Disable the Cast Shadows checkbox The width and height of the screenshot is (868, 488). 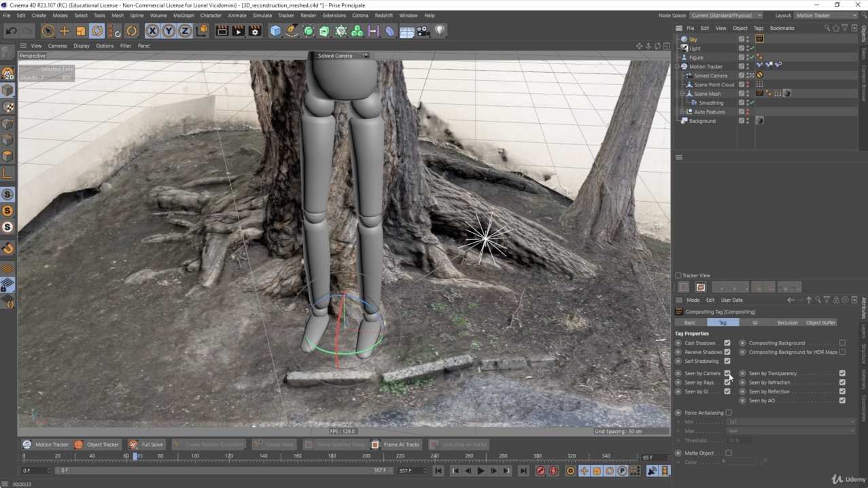[727, 343]
